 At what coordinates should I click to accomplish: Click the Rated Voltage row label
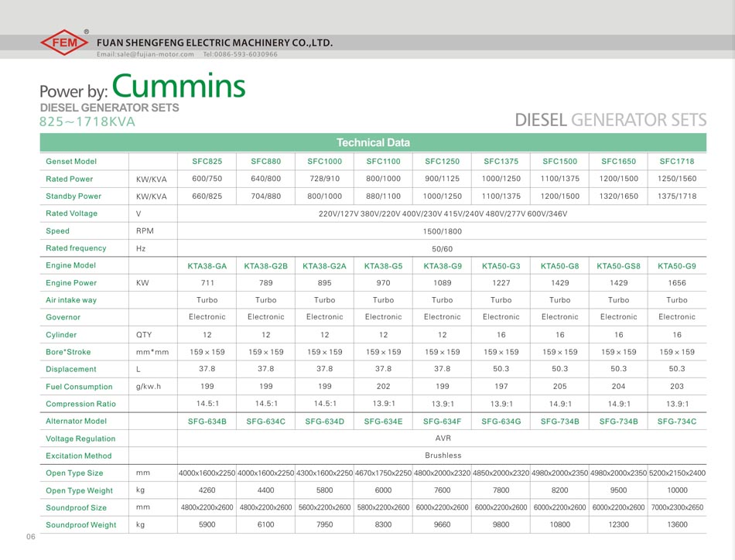[x=72, y=213]
